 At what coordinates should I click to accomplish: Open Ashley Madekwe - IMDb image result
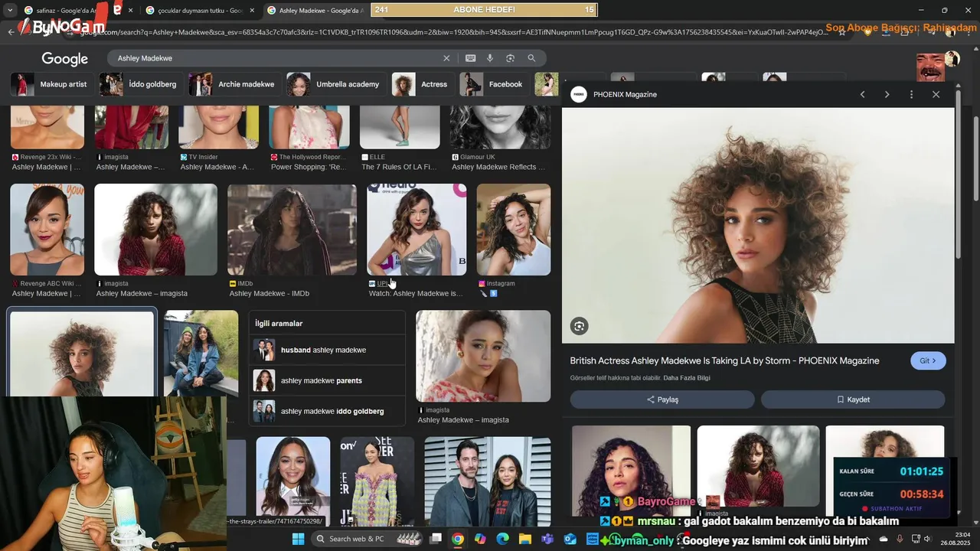(x=292, y=230)
